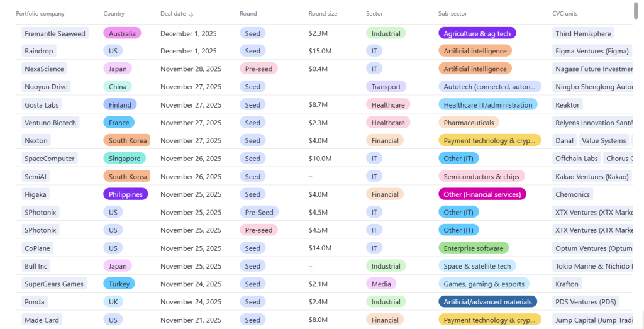Screen dimensions: 644x329
Task: Select the Philippines country tag
Action: (126, 194)
